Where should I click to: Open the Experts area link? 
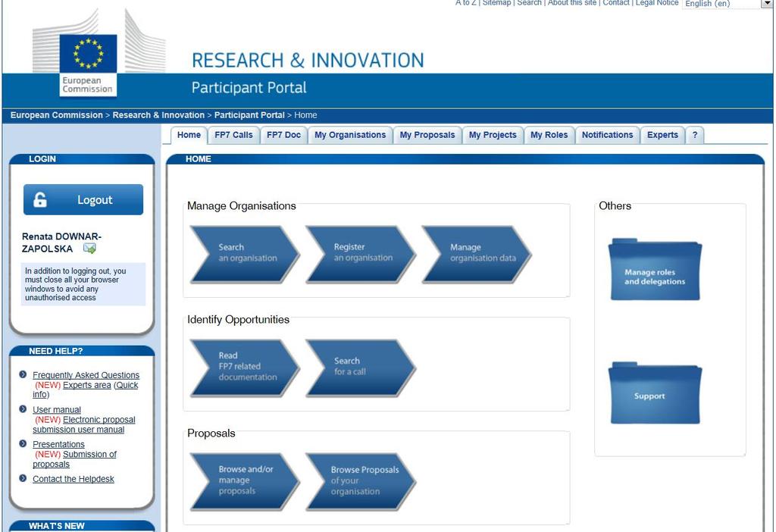coord(87,385)
